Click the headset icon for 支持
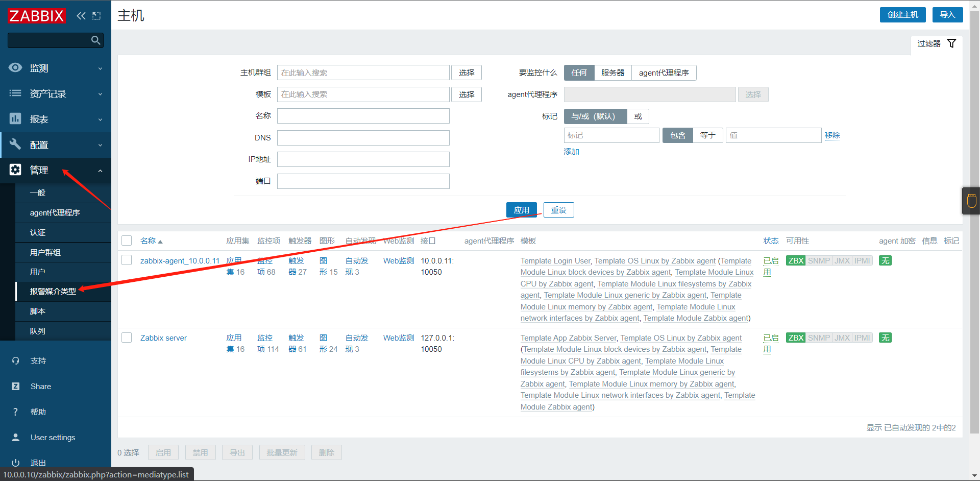 (x=15, y=360)
